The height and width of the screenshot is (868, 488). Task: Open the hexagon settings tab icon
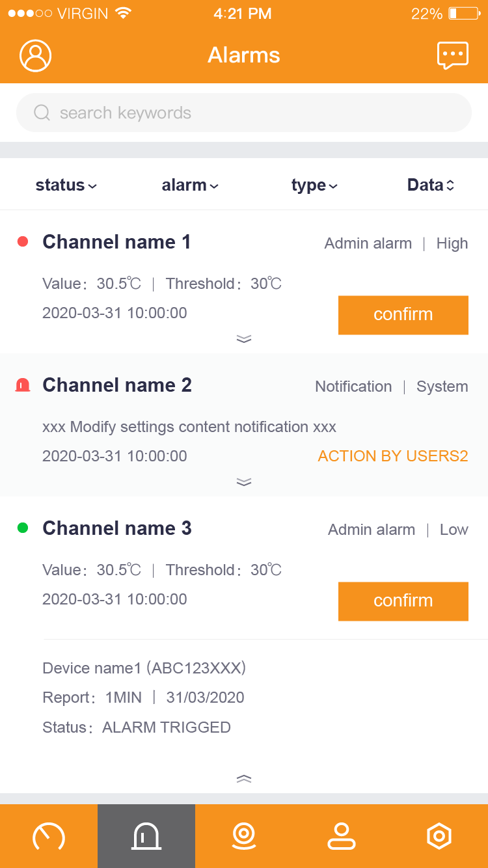point(439,836)
